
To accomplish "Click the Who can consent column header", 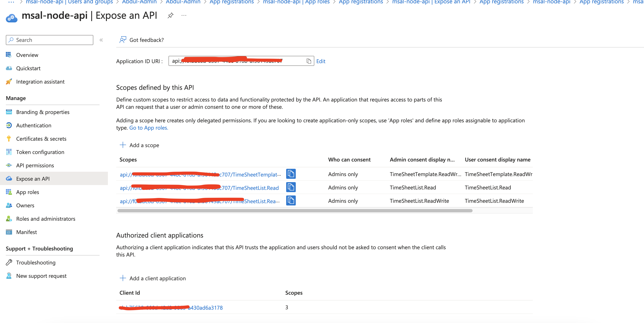I will coord(349,160).
